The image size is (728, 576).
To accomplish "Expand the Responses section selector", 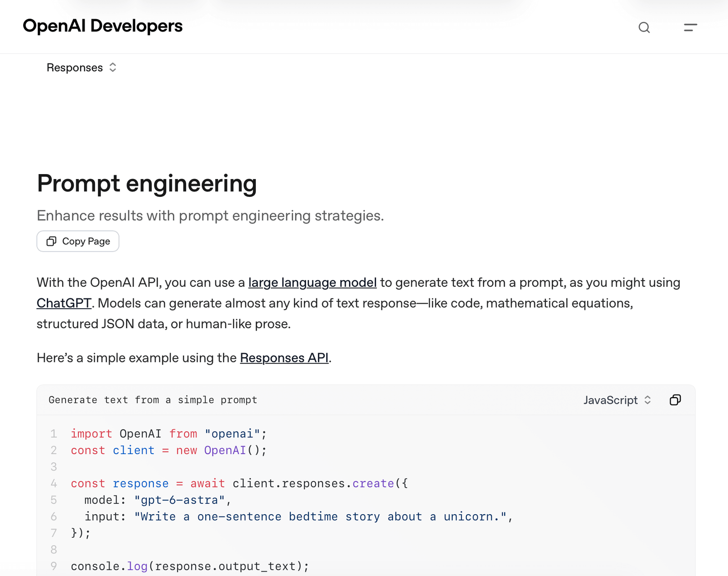I will pyautogui.click(x=81, y=68).
